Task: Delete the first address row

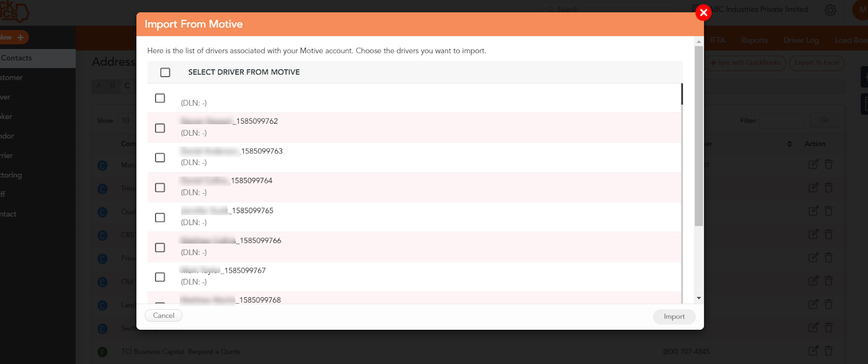Action: (828, 164)
